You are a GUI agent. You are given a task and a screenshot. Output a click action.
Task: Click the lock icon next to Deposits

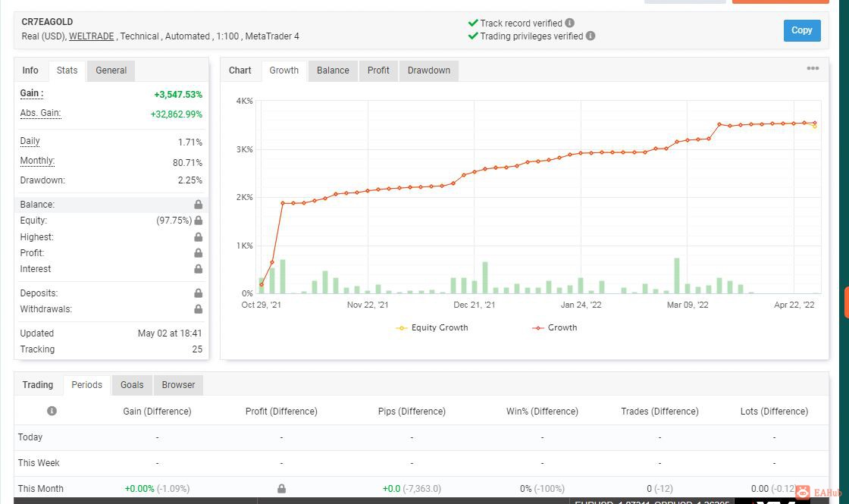198,293
